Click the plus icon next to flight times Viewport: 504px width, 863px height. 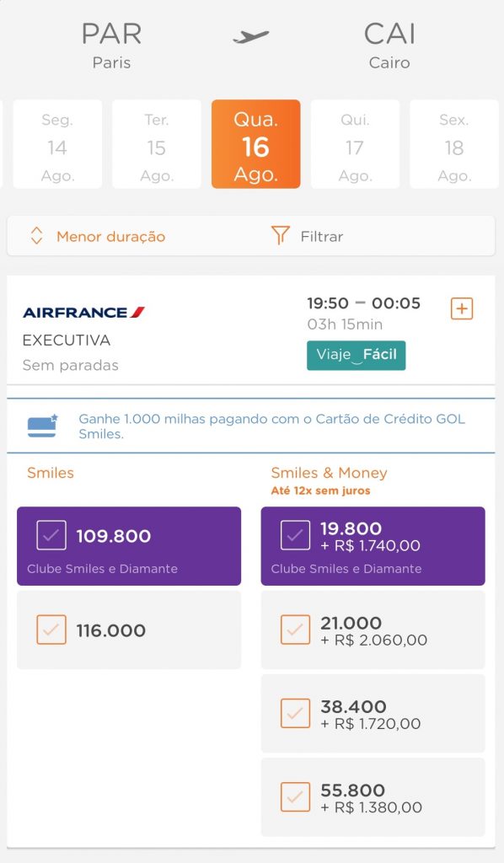pyautogui.click(x=461, y=308)
